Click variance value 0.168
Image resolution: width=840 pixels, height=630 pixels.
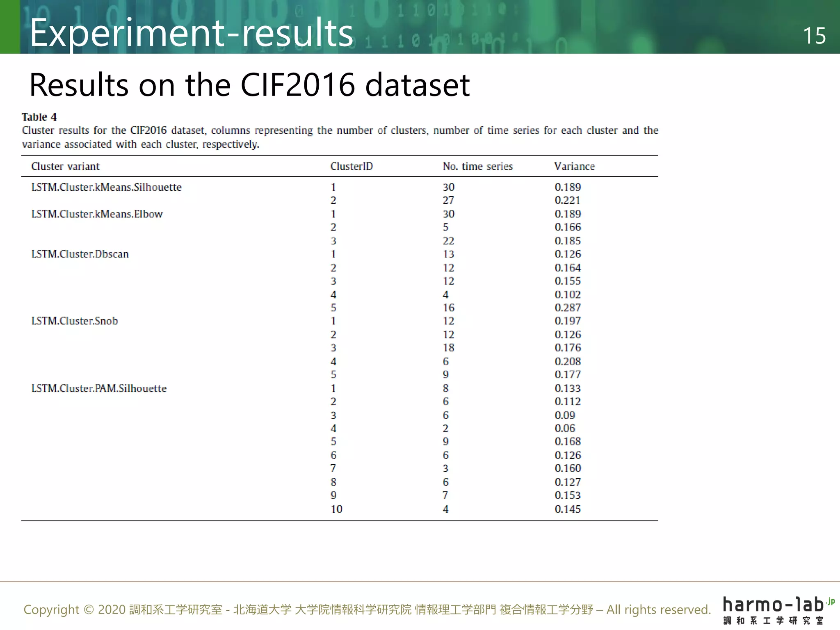(568, 441)
